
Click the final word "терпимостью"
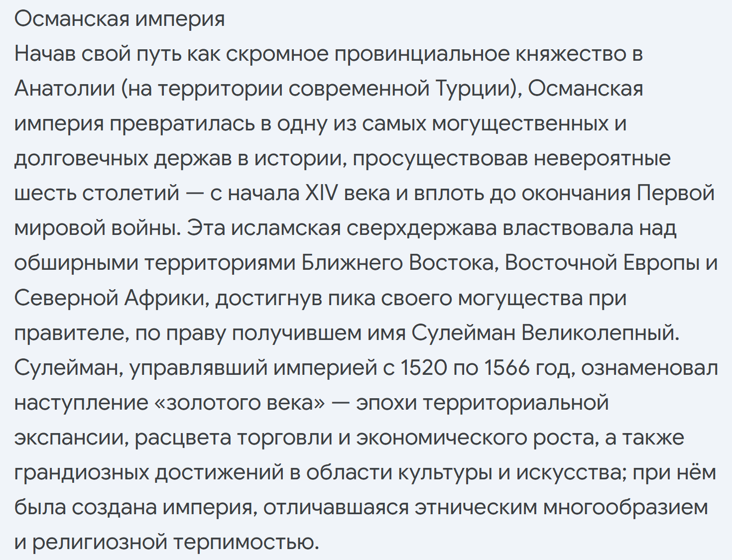pos(245,542)
